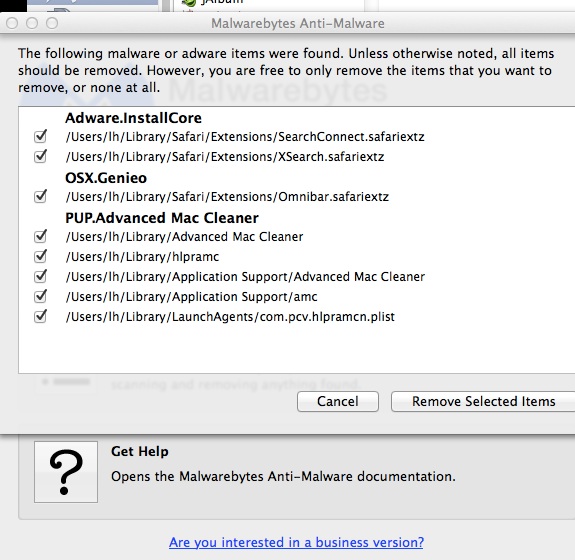575x560 pixels.
Task: Toggle the Omnibar.safariextz checkbox
Action: pyautogui.click(x=40, y=197)
